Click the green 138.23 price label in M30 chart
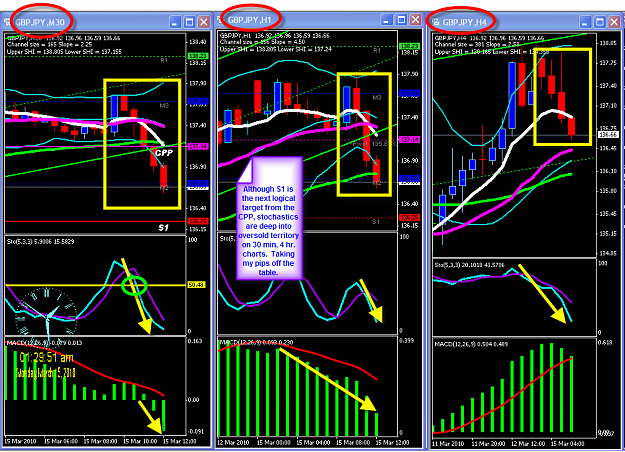The height and width of the screenshot is (452, 625). [198, 56]
